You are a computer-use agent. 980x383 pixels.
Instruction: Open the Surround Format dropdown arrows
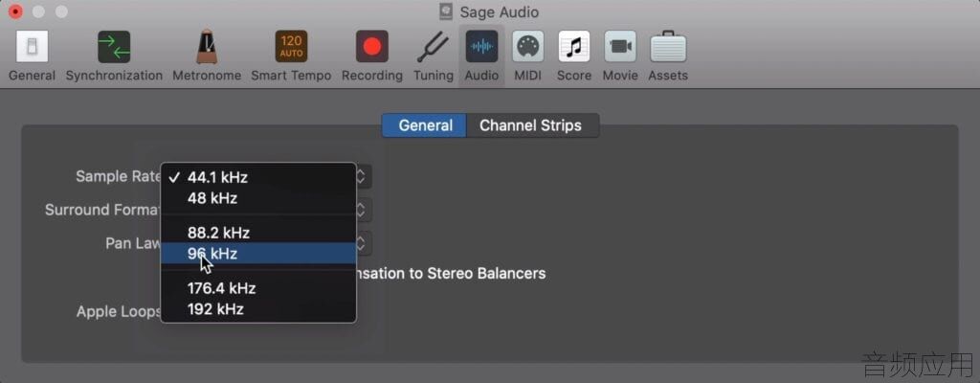tap(363, 210)
